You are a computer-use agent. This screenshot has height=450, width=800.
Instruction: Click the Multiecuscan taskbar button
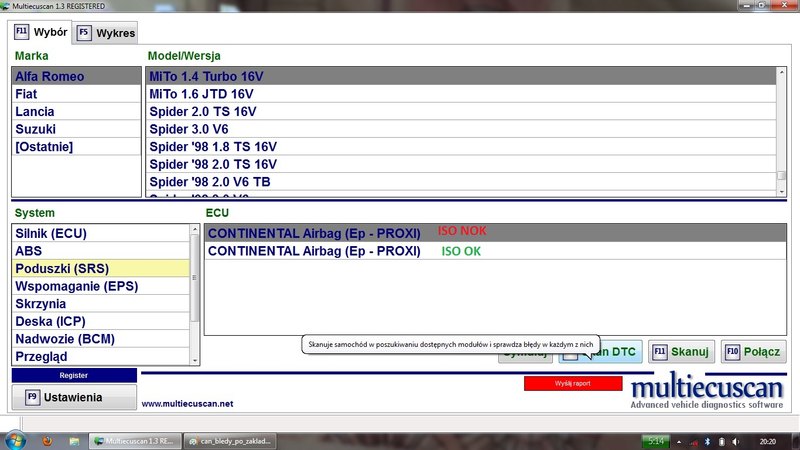135,441
